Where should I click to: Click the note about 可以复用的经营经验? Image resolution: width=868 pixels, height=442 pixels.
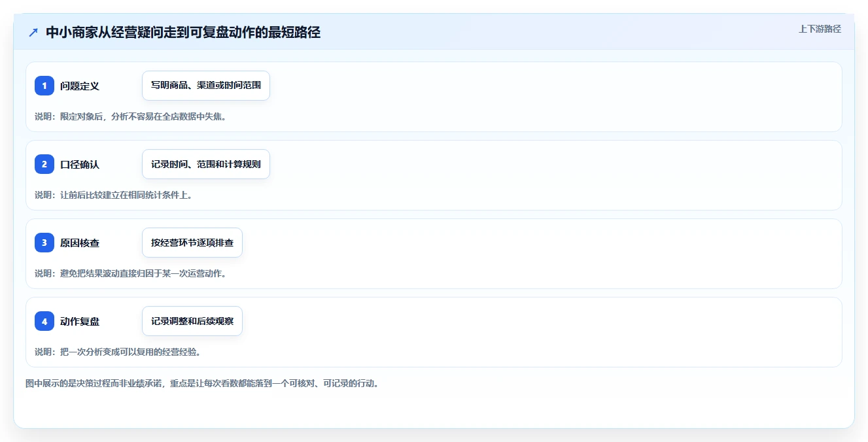coord(117,352)
